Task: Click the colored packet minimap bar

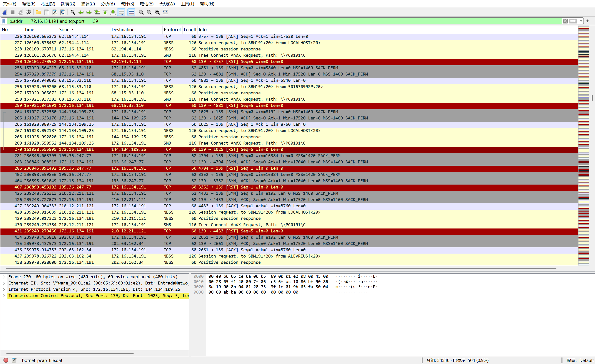Action: click(584, 145)
